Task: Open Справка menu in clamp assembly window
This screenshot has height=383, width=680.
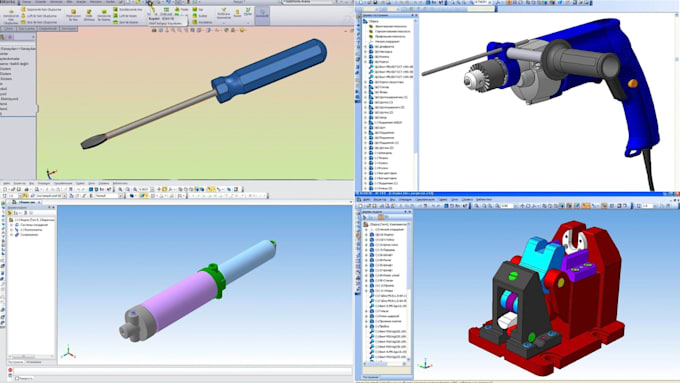Action: click(468, 200)
